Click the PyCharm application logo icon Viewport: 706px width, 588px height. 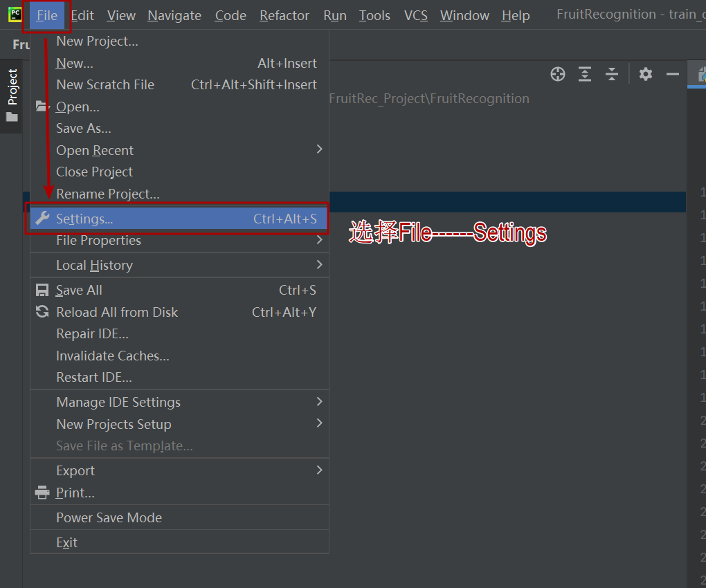tap(15, 15)
